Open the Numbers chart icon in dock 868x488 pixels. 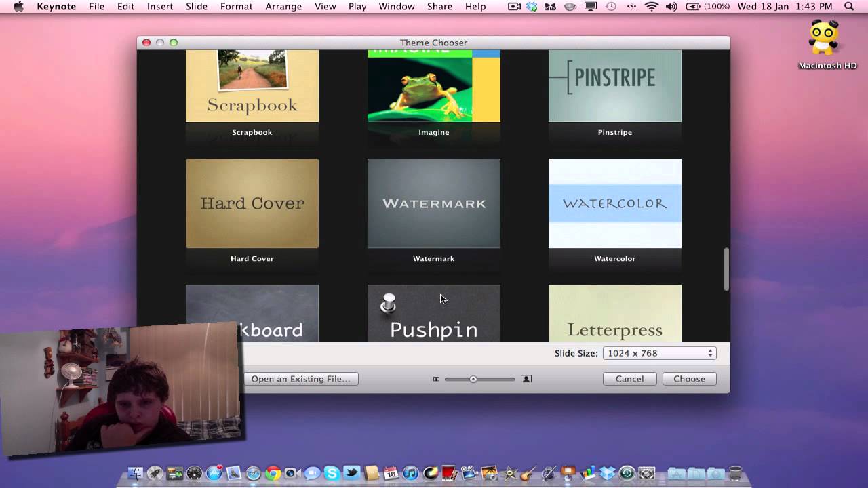(x=588, y=473)
